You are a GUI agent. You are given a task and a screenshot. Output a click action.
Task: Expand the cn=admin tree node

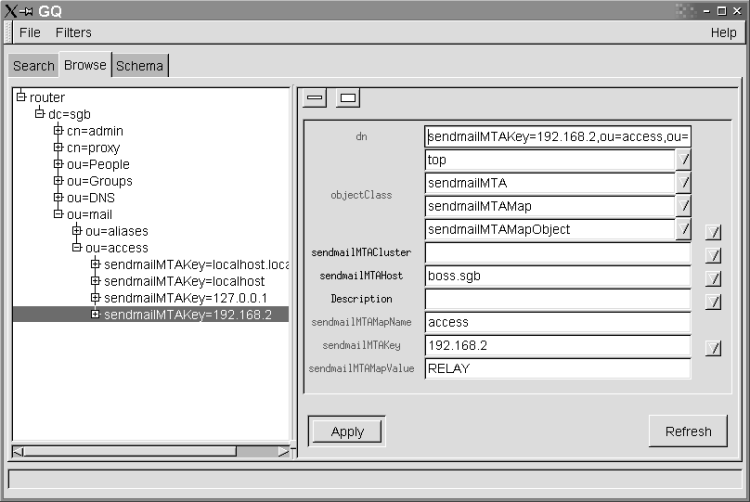pyautogui.click(x=58, y=131)
